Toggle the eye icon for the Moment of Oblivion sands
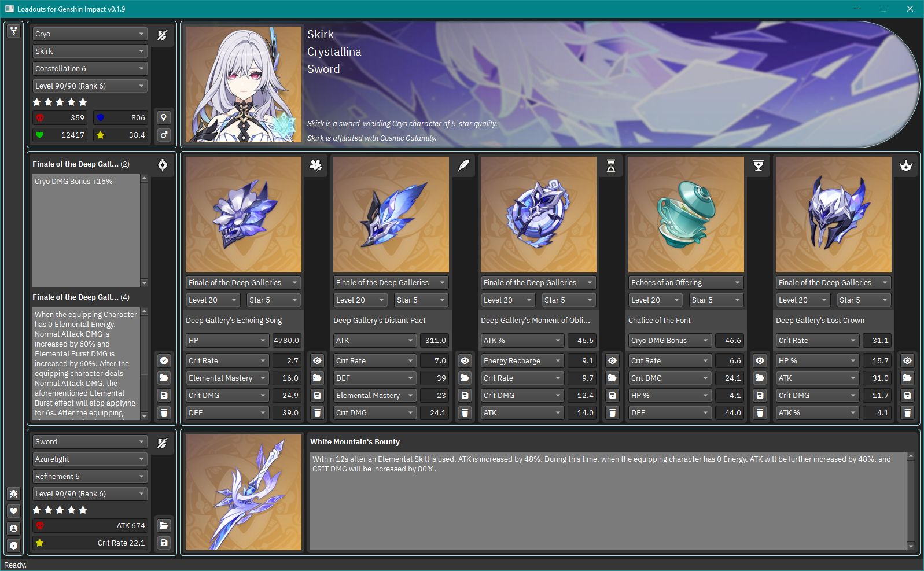The height and width of the screenshot is (571, 924). pyautogui.click(x=613, y=360)
